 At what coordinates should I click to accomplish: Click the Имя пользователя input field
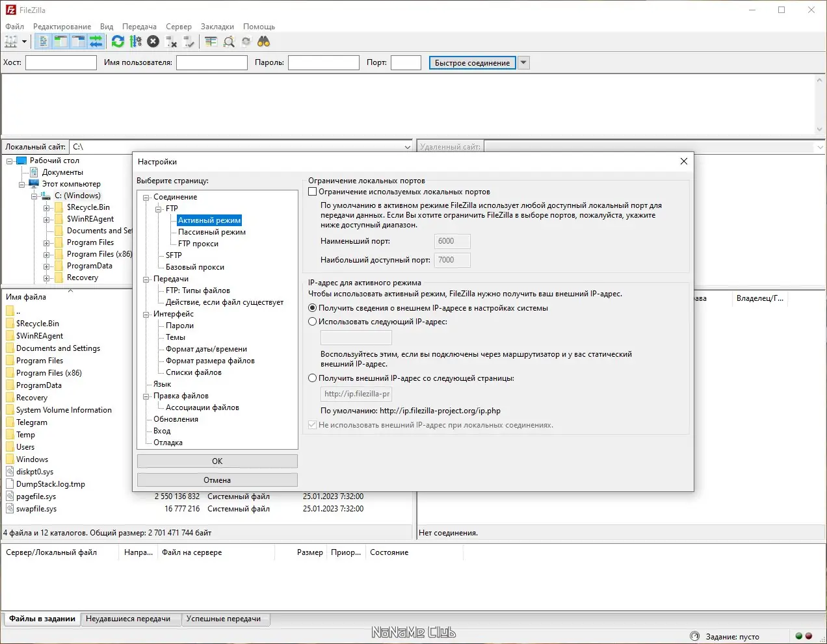pyautogui.click(x=212, y=62)
